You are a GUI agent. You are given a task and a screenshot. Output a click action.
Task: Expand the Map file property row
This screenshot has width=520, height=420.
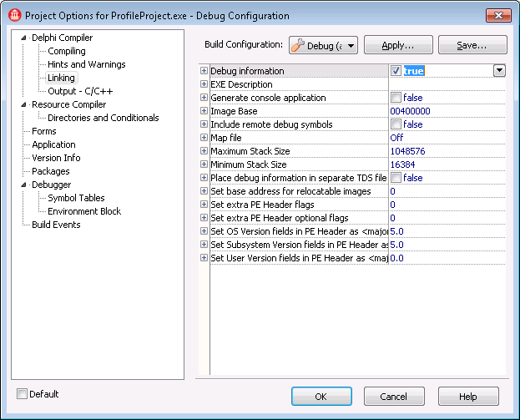pos(204,138)
